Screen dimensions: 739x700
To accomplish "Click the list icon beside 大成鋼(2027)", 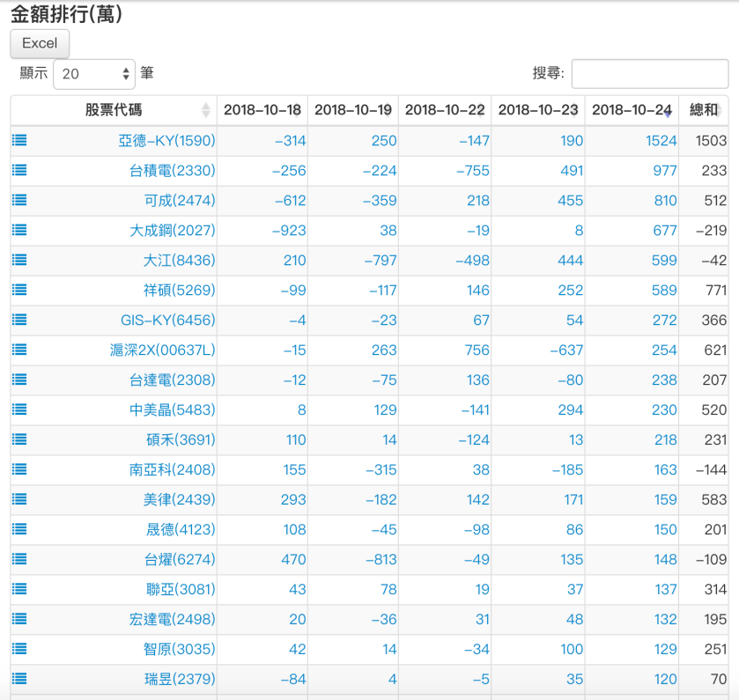I will pyautogui.click(x=18, y=230).
